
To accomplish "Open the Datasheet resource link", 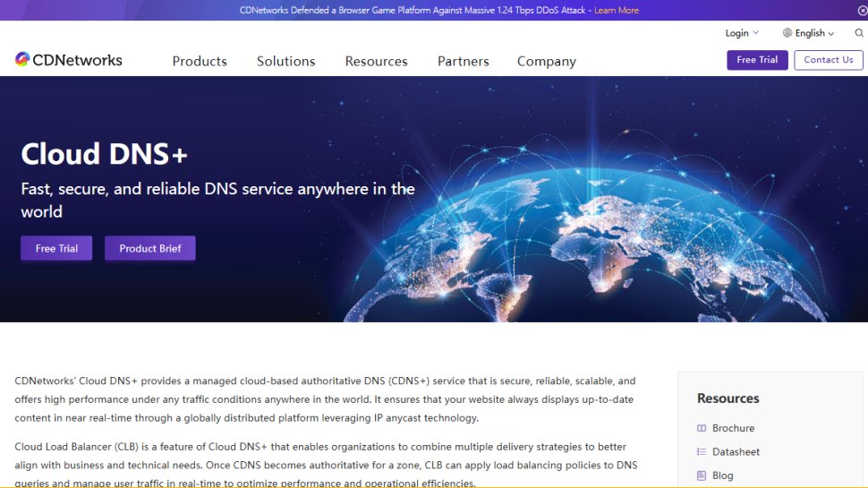I will point(736,452).
